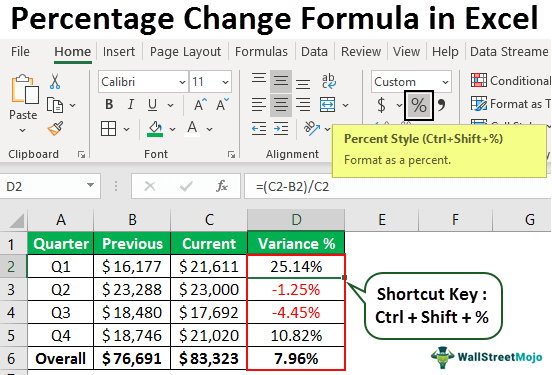Select column D header

[296, 220]
